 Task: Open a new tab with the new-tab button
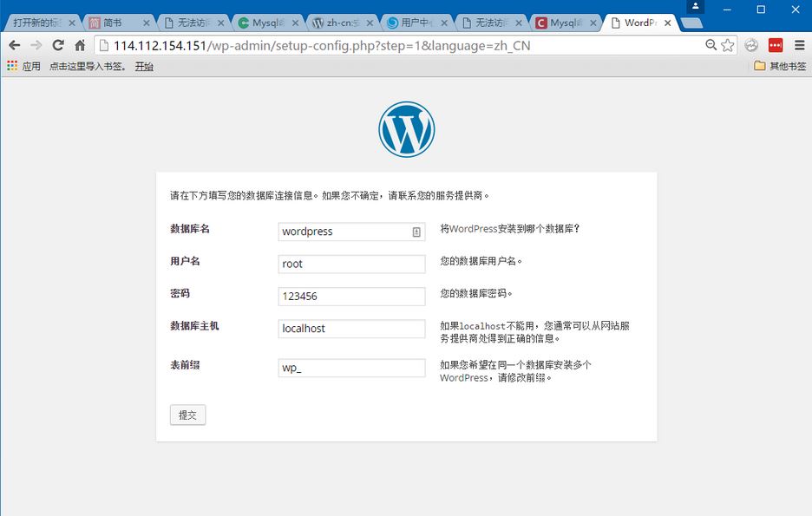pyautogui.click(x=691, y=23)
